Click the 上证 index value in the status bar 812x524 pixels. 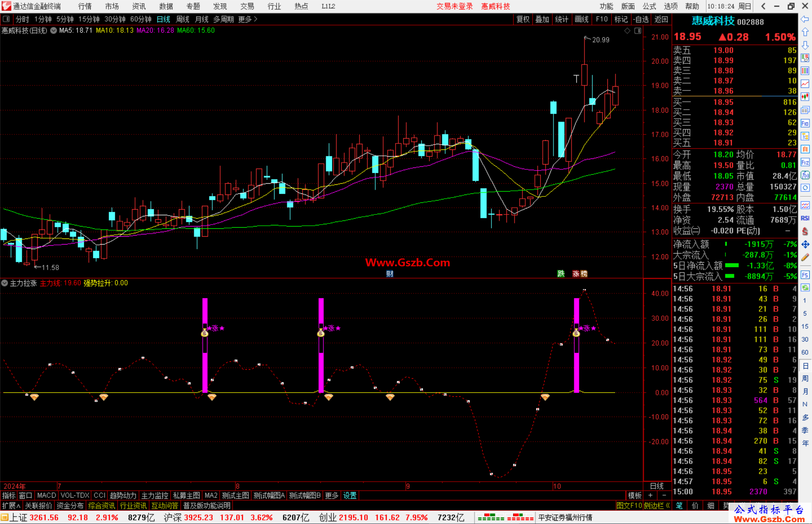44,518
